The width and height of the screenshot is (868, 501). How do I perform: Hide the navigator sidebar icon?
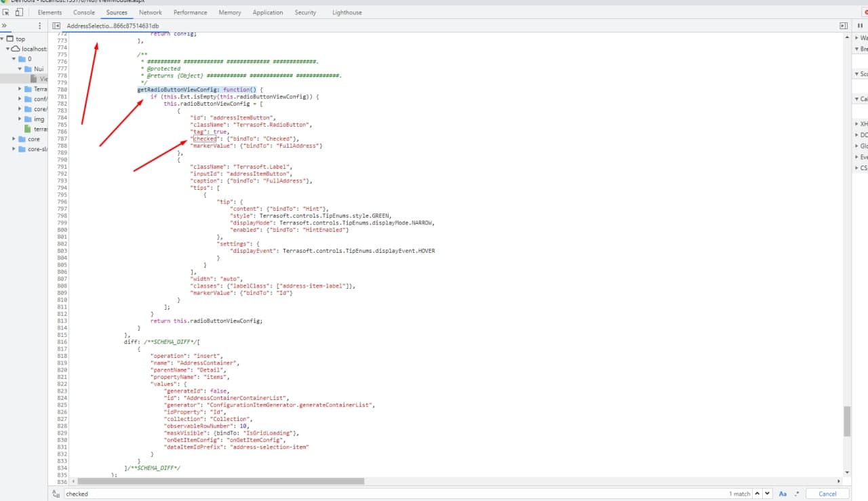pos(56,26)
